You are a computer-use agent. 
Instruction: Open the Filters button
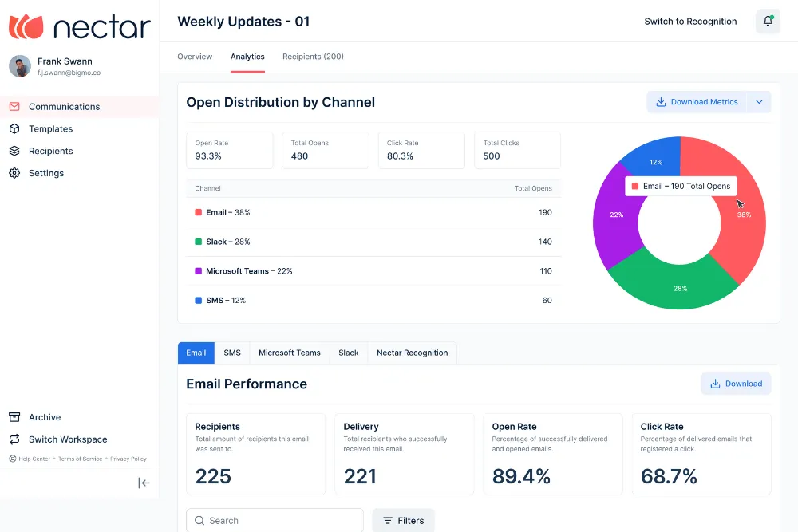[403, 520]
